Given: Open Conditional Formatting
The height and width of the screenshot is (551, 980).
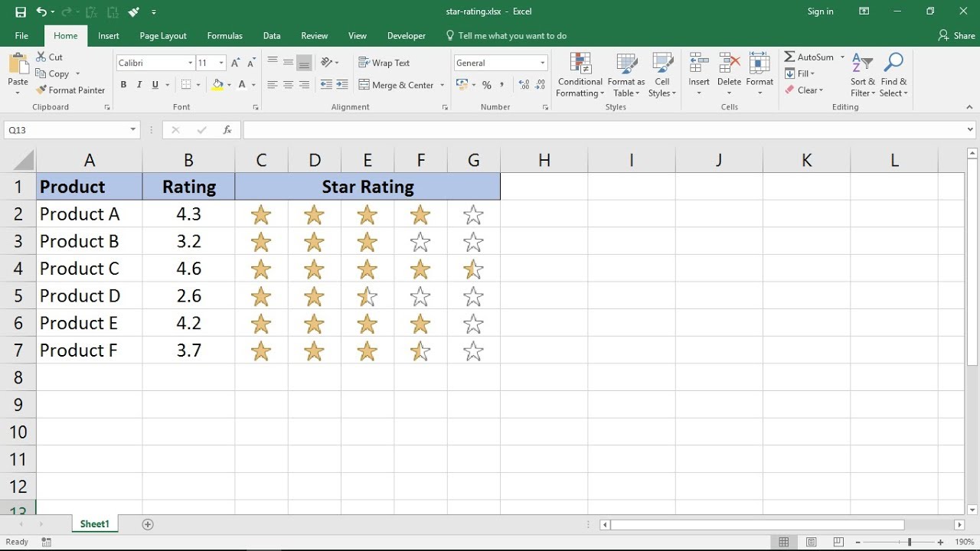Looking at the screenshot, I should [x=580, y=75].
